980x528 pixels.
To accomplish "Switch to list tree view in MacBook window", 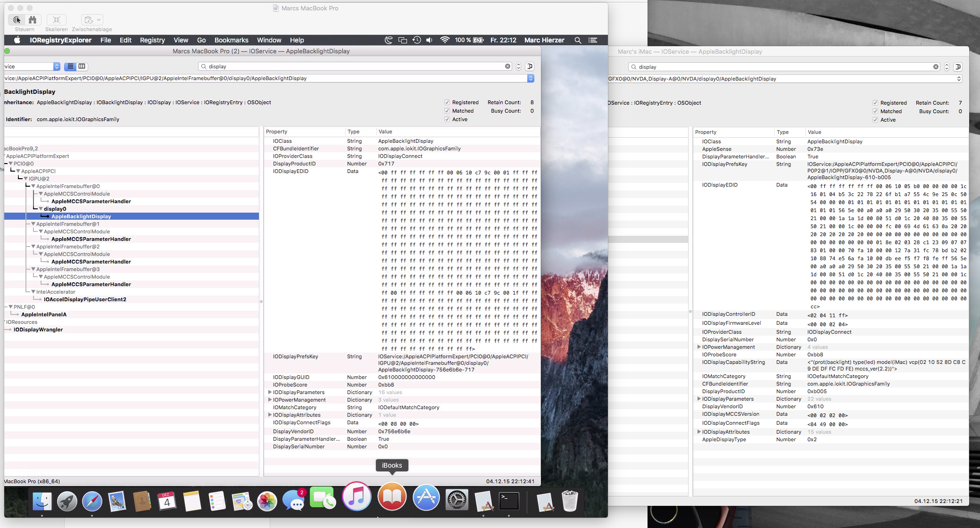I will point(70,66).
